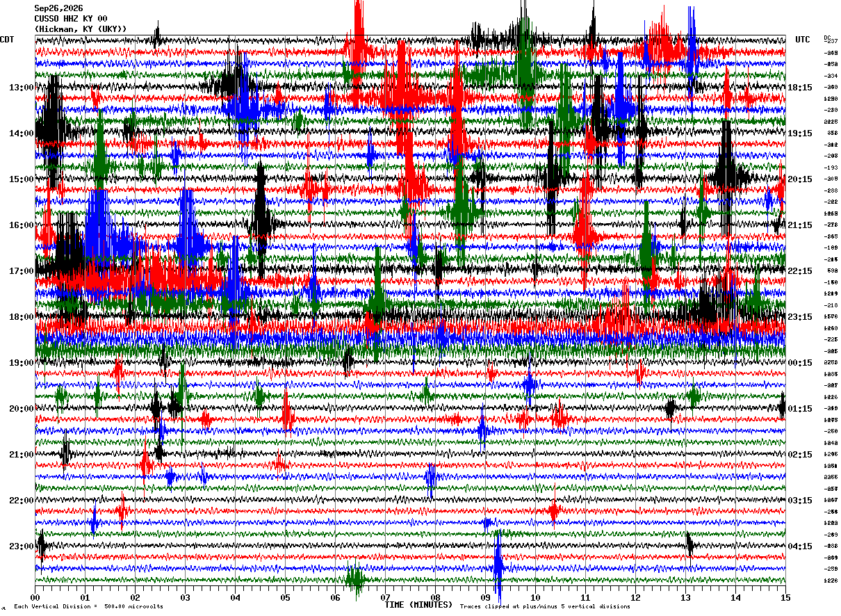Click the UTC column header
841x616 pixels.
(x=803, y=40)
